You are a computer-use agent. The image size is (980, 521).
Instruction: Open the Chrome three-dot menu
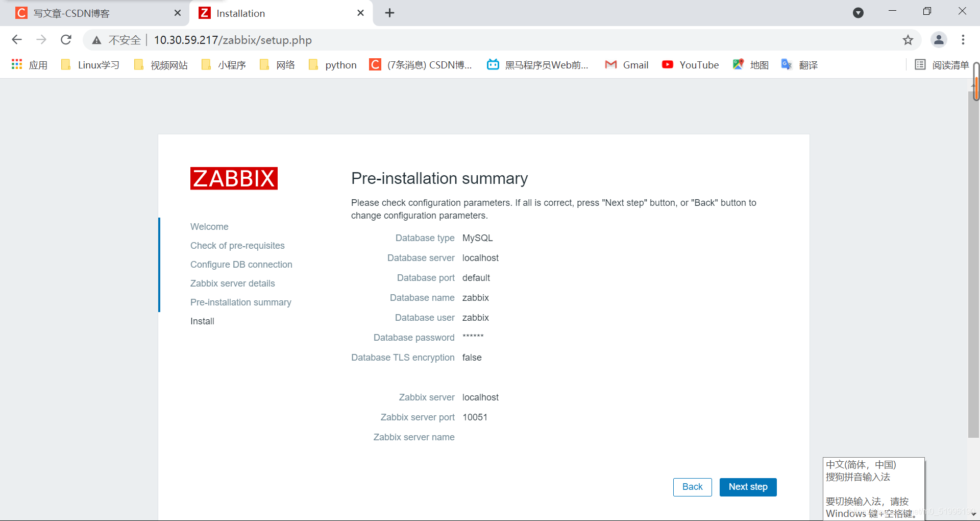963,40
